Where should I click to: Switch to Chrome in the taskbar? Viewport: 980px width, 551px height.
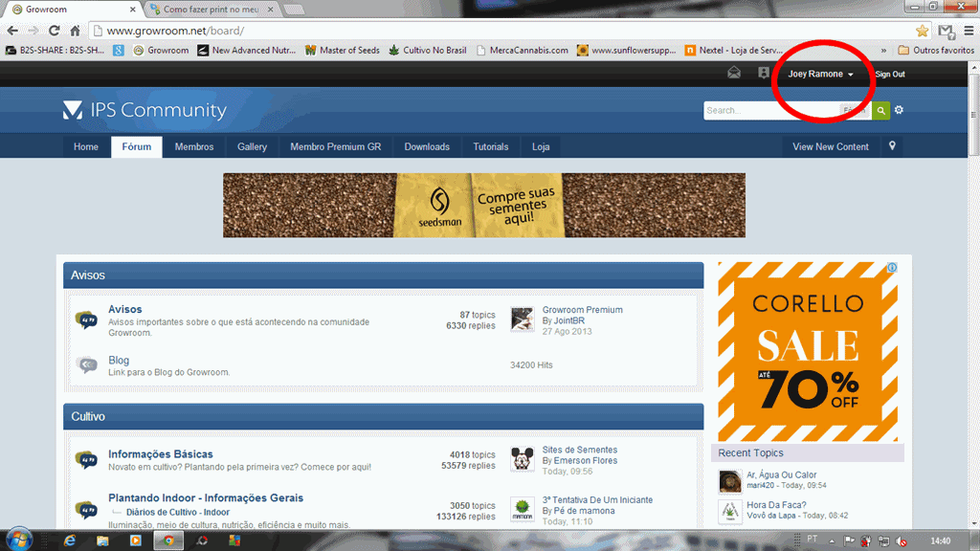[168, 540]
